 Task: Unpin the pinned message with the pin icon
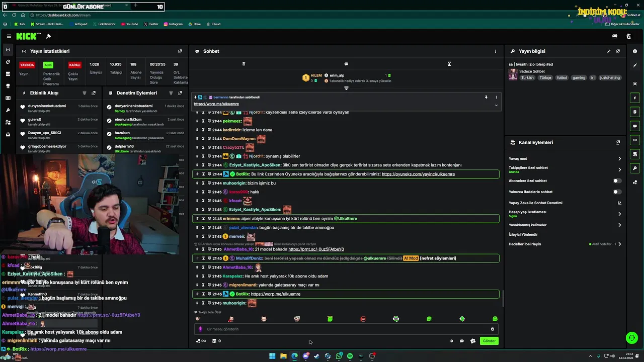(x=486, y=97)
